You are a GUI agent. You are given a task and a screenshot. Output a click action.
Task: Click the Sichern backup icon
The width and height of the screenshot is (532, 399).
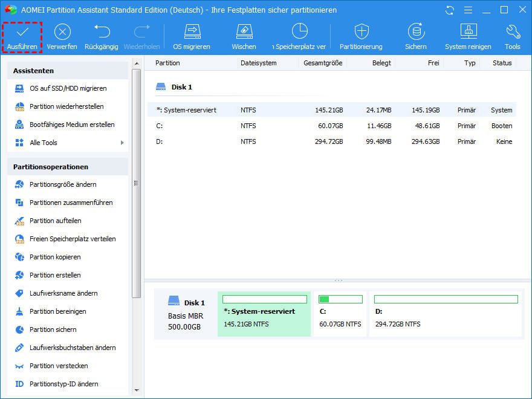(416, 37)
